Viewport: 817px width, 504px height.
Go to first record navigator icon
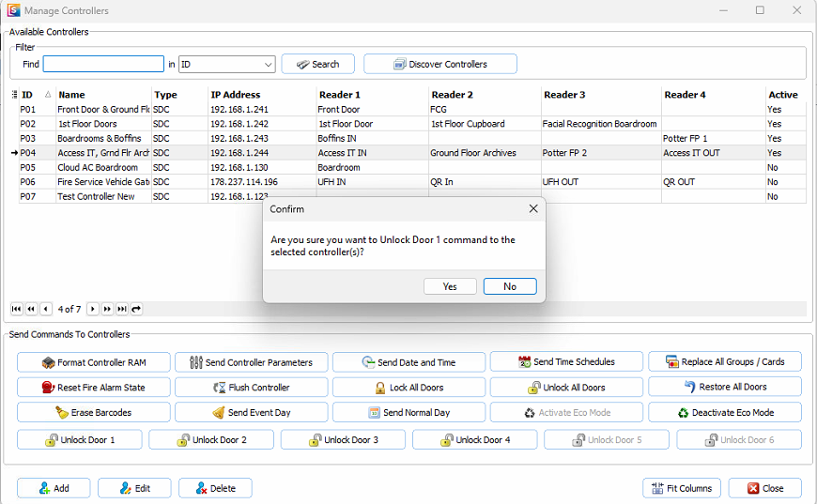click(x=17, y=309)
